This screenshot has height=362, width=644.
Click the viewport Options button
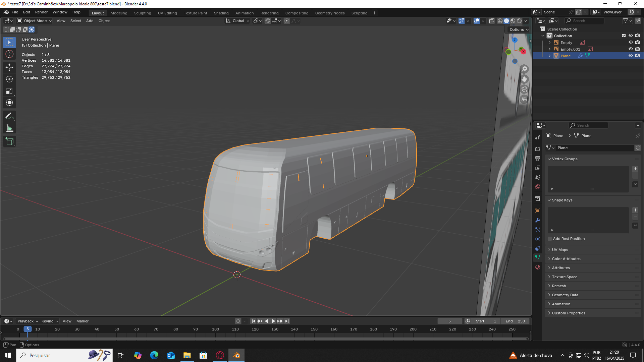pos(519,29)
